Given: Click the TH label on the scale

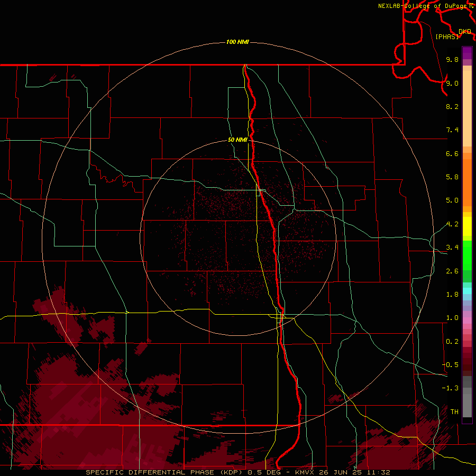Looking at the screenshot, I should click(454, 412).
